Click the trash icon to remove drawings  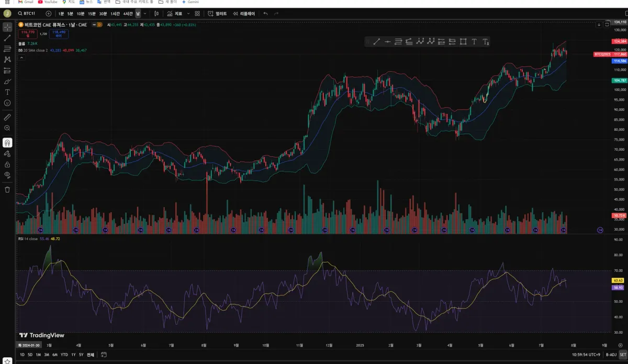click(x=7, y=189)
